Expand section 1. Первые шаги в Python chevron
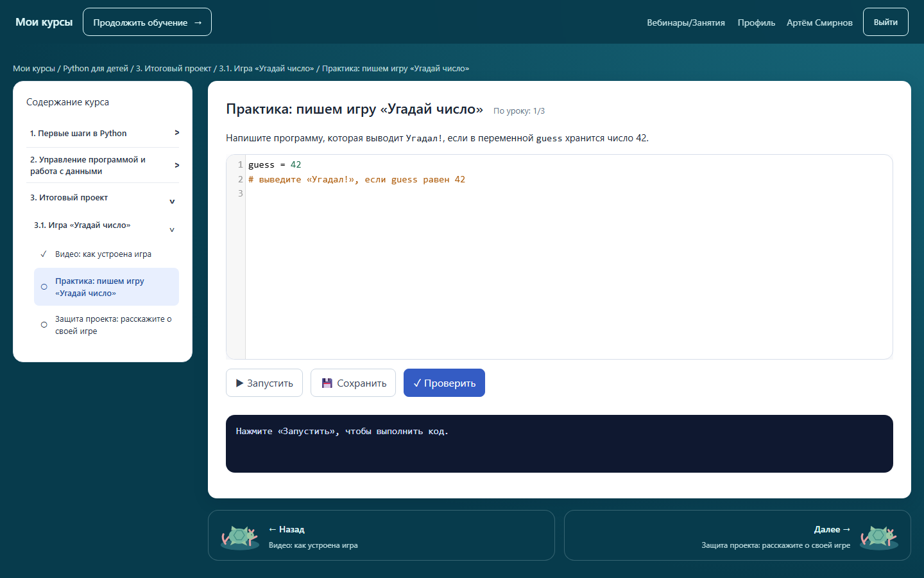The width and height of the screenshot is (924, 578). (x=177, y=133)
